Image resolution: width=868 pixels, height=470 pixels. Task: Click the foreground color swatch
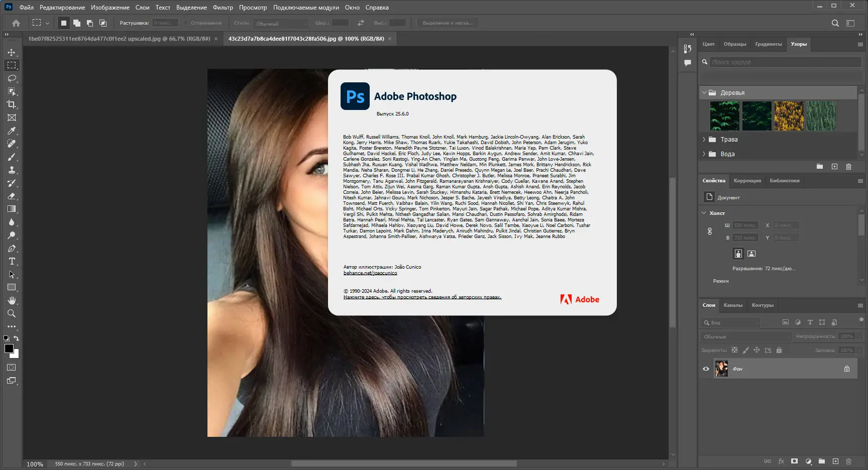8,348
